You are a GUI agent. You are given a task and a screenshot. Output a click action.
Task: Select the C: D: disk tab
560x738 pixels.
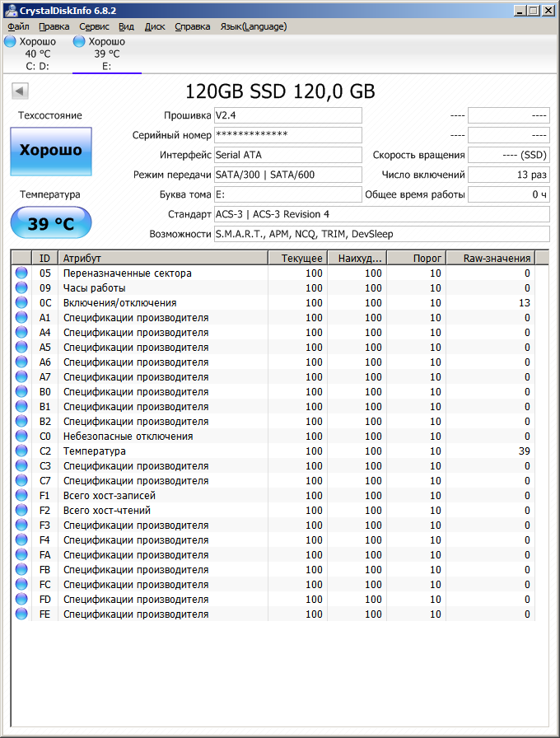point(37,54)
